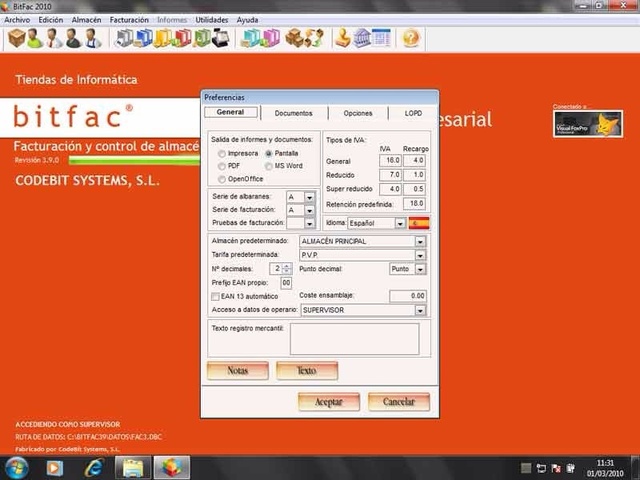
Task: Expand the Serie de albaranes dropdown
Action: (x=310, y=198)
